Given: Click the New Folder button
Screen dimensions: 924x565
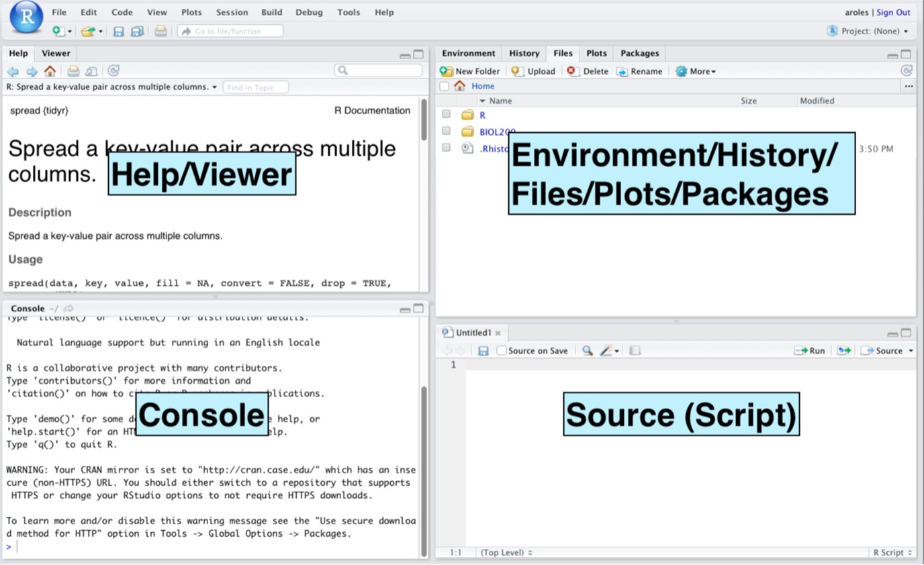Looking at the screenshot, I should point(470,71).
